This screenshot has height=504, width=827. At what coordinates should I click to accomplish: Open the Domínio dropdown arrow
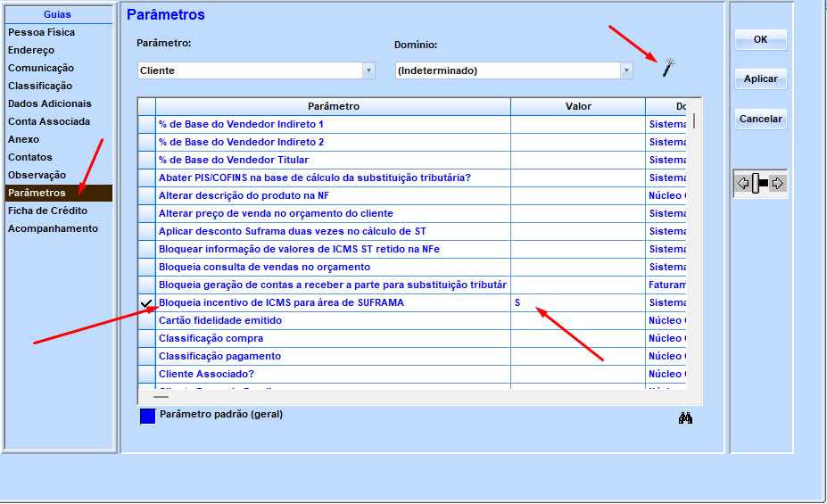tap(626, 70)
